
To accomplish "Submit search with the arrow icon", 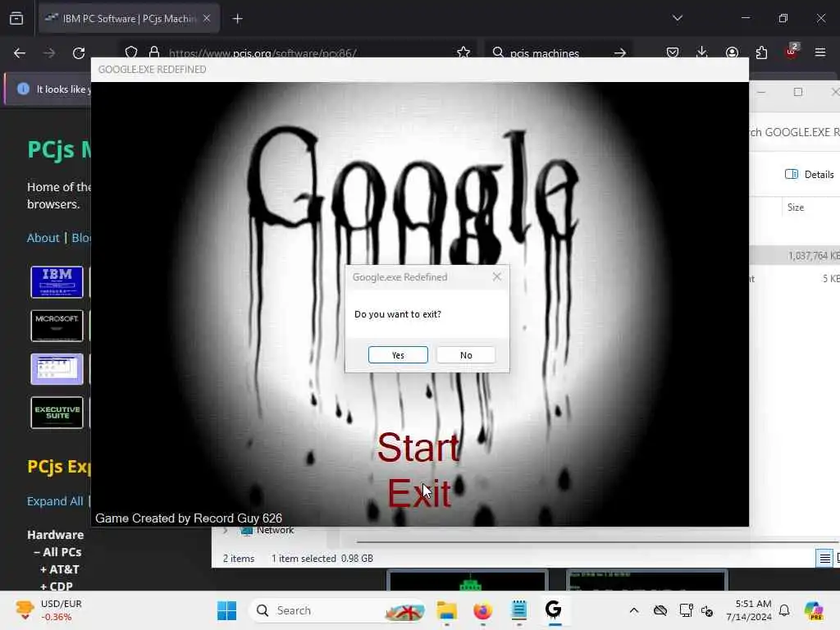I will coord(620,52).
